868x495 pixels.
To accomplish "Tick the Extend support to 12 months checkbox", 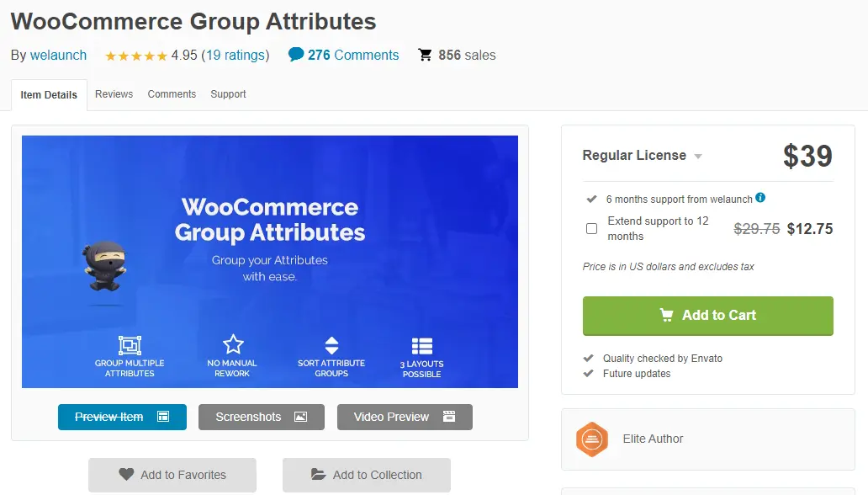I will (x=592, y=228).
